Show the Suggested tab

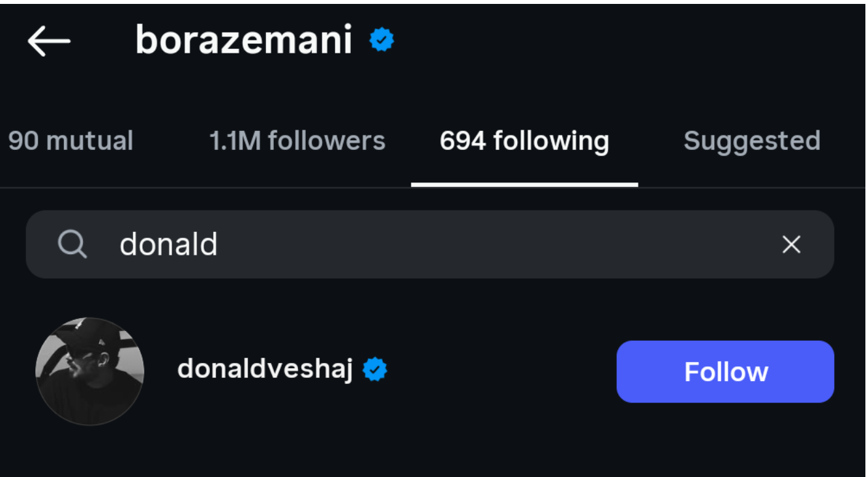pos(751,141)
